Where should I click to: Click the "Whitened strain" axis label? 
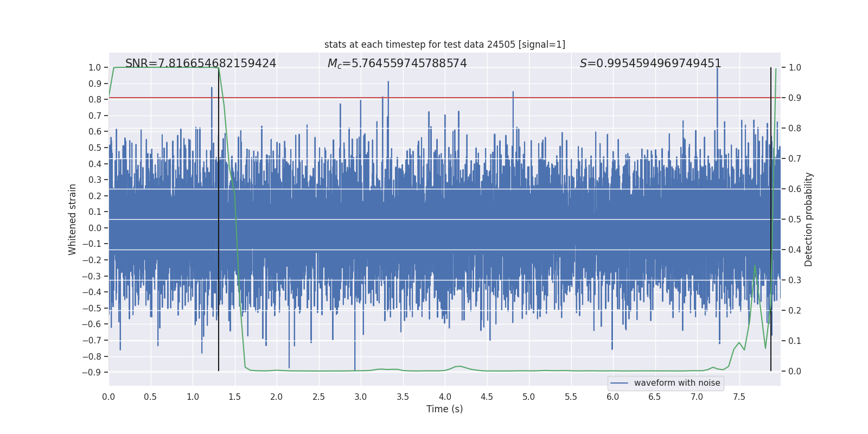pos(73,219)
